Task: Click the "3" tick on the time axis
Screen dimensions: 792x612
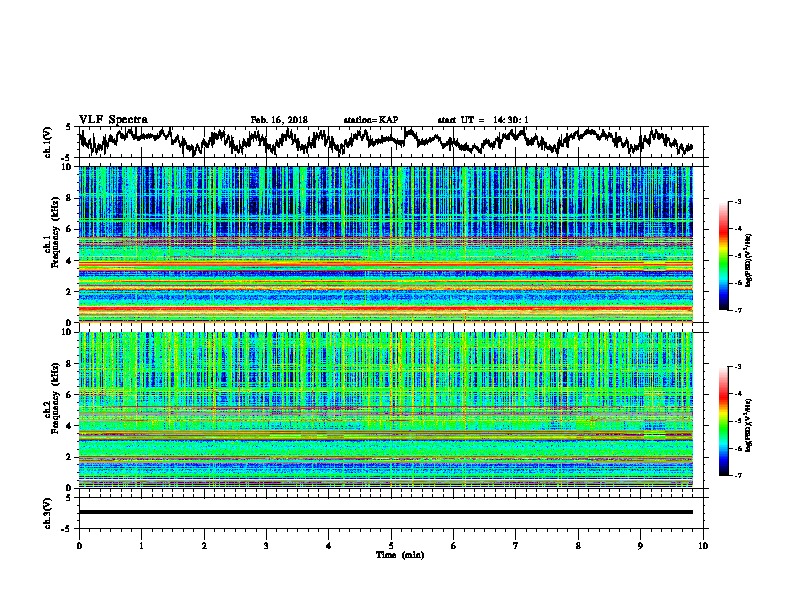Action: click(x=266, y=546)
